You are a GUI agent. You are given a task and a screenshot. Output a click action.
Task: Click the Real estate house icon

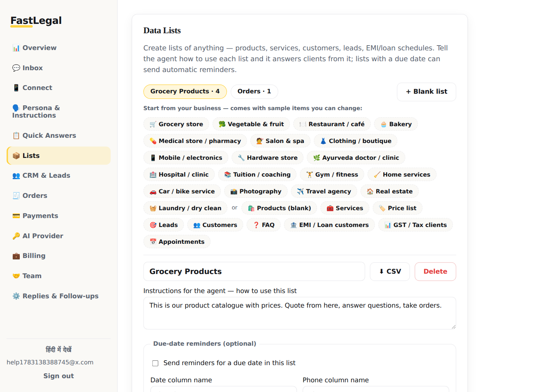[x=370, y=192]
